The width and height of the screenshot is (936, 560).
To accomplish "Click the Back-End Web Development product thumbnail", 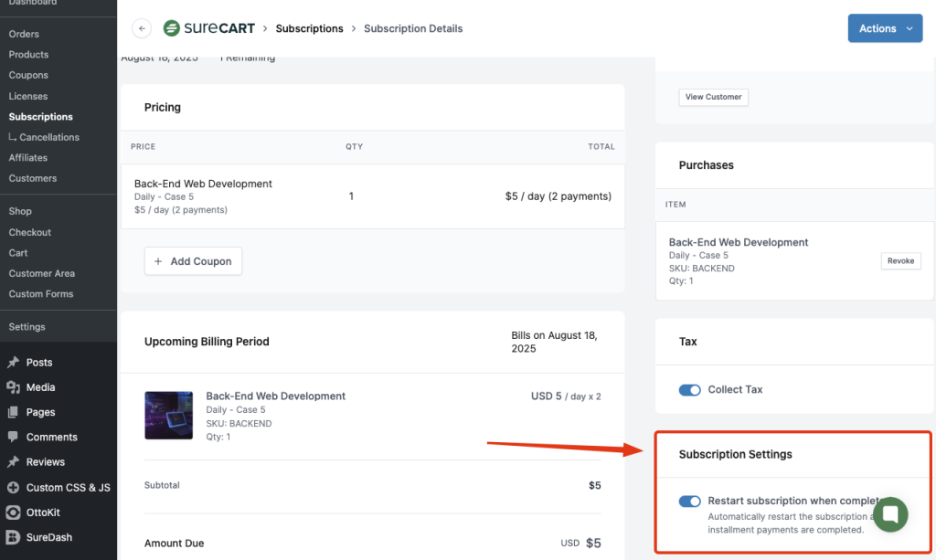I will (x=168, y=416).
